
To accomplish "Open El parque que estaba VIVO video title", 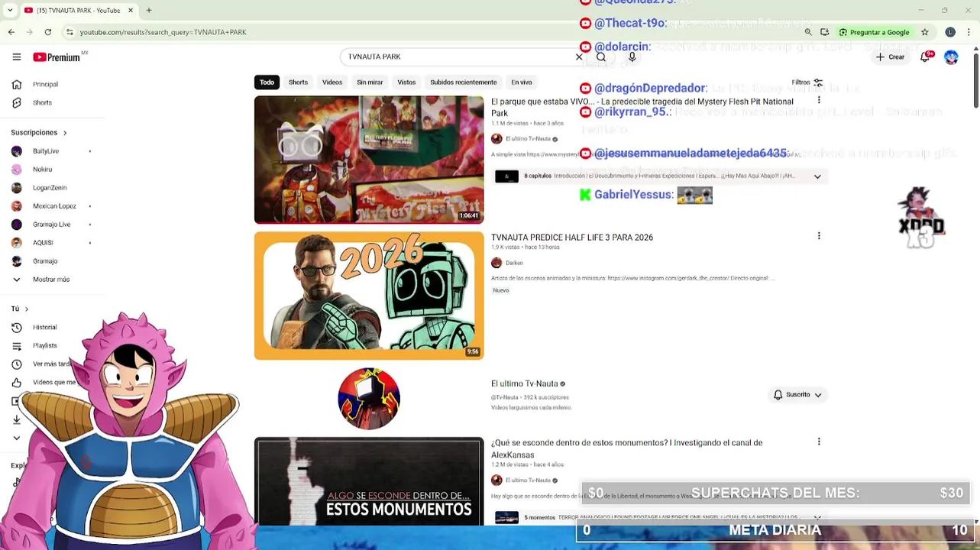I will point(642,107).
